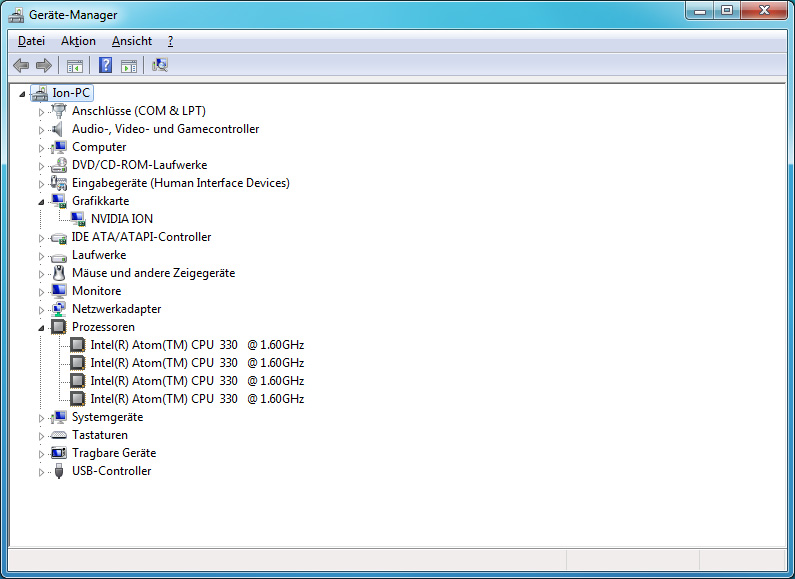
Task: Collapse the Prozessoren node
Action: click(x=42, y=328)
